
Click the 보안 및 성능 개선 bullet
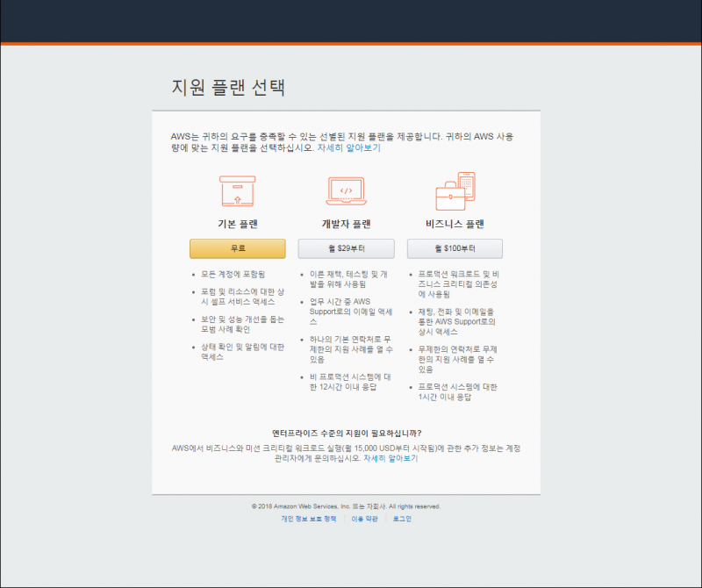[x=243, y=324]
